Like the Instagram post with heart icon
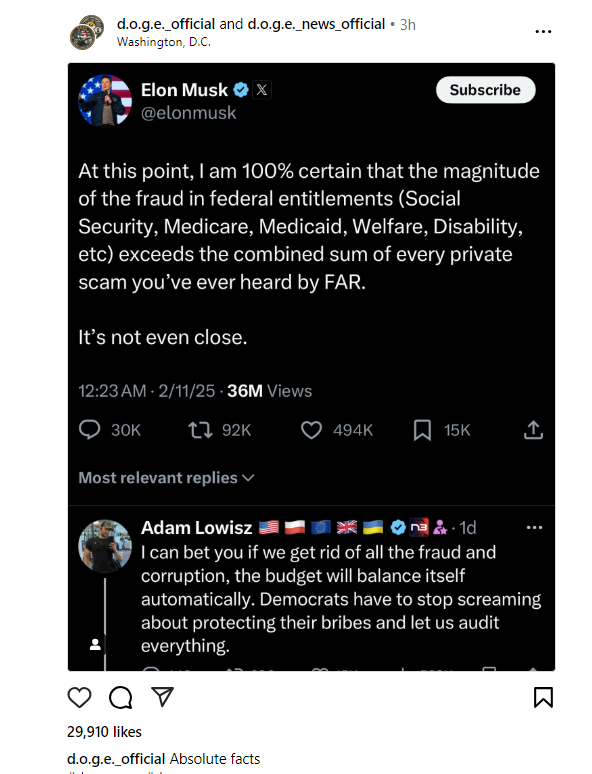The height and width of the screenshot is (774, 592). (x=79, y=697)
